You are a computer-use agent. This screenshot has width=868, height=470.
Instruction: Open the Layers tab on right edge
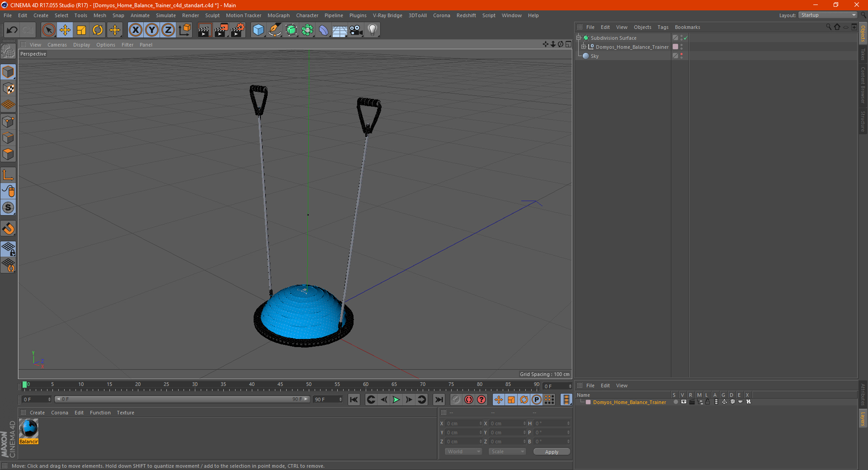click(x=863, y=418)
